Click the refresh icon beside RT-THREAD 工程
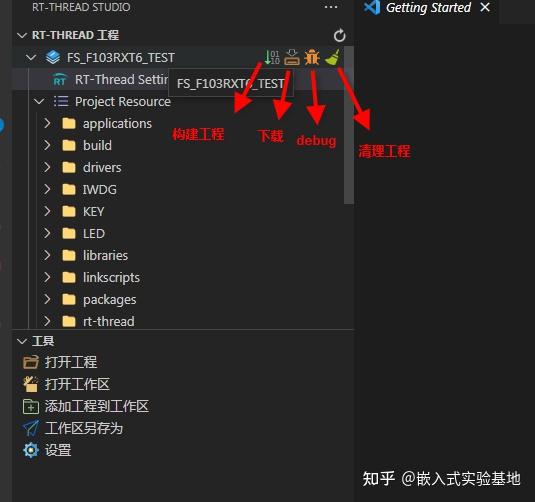The width and height of the screenshot is (535, 502). 339,35
